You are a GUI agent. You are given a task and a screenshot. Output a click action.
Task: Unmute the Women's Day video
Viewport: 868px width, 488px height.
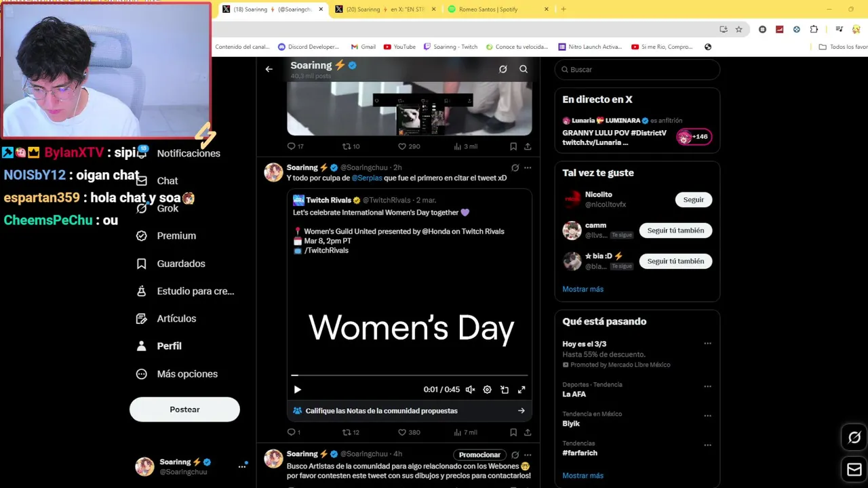[x=470, y=390]
